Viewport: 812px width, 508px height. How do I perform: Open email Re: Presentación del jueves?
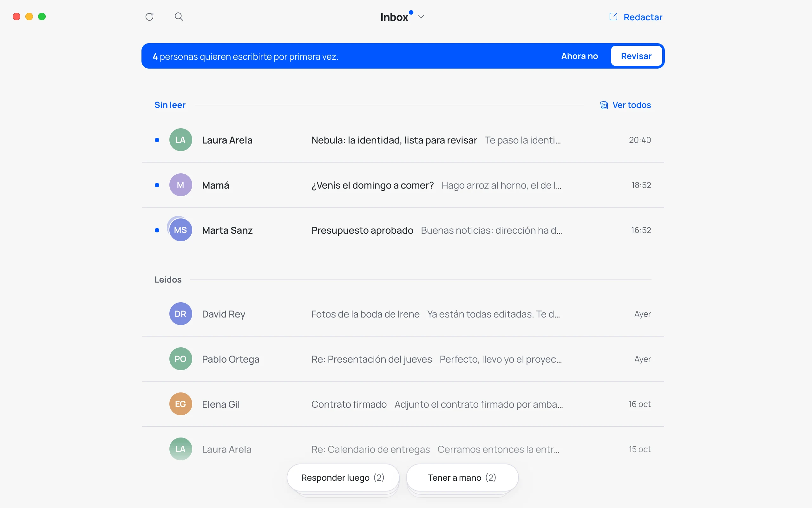pos(403,359)
